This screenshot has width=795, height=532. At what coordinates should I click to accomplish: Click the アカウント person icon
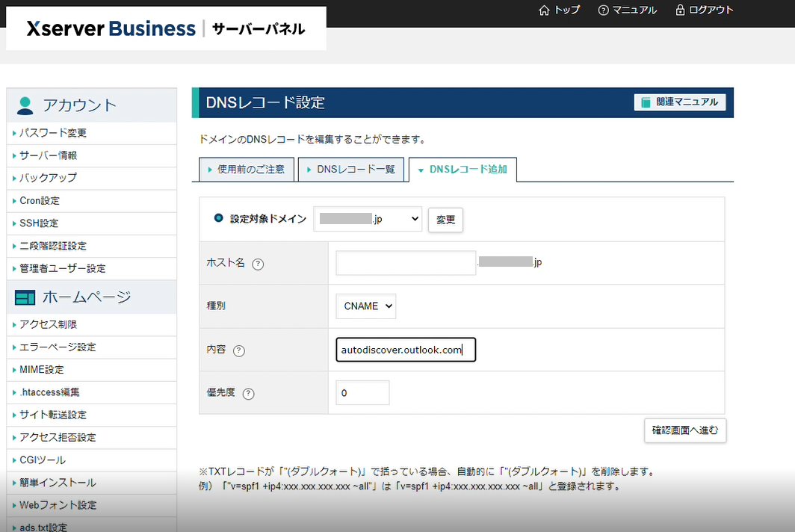point(25,105)
